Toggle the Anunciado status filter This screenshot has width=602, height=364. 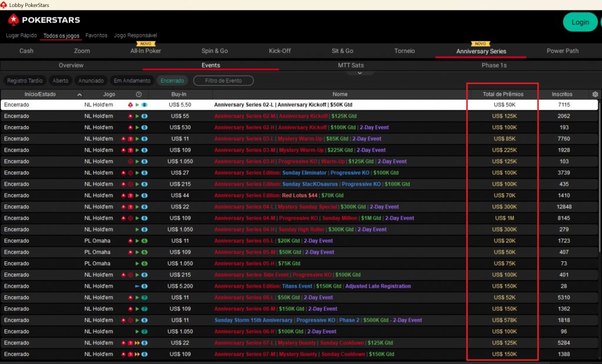tap(91, 80)
